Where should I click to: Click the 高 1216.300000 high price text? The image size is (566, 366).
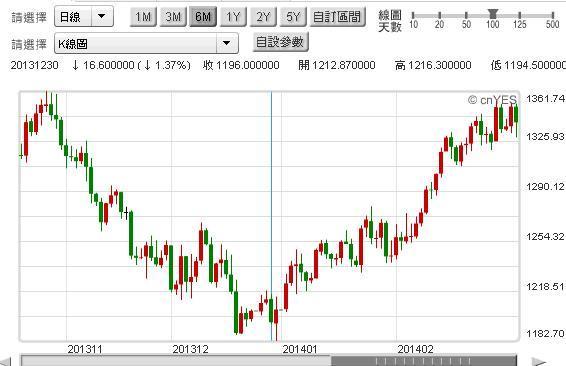[433, 65]
